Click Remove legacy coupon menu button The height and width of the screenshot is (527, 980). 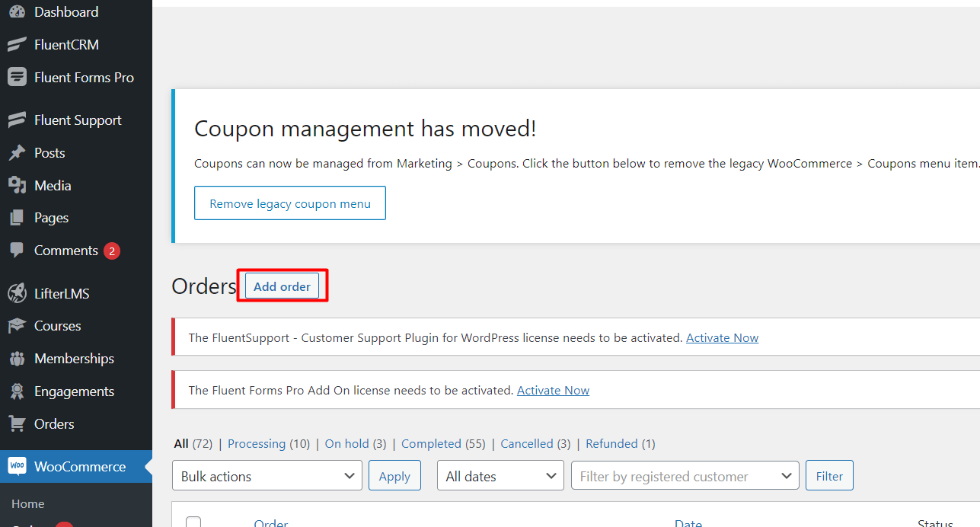[x=290, y=203]
